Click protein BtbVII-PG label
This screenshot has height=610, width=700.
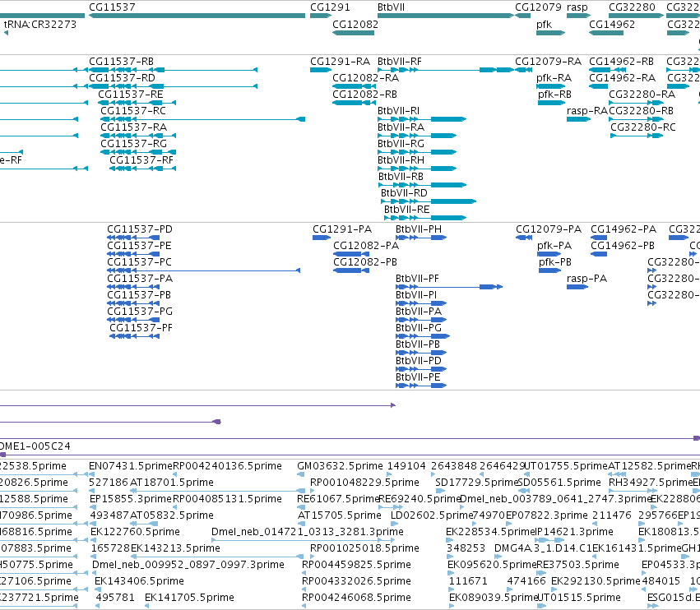(x=419, y=328)
